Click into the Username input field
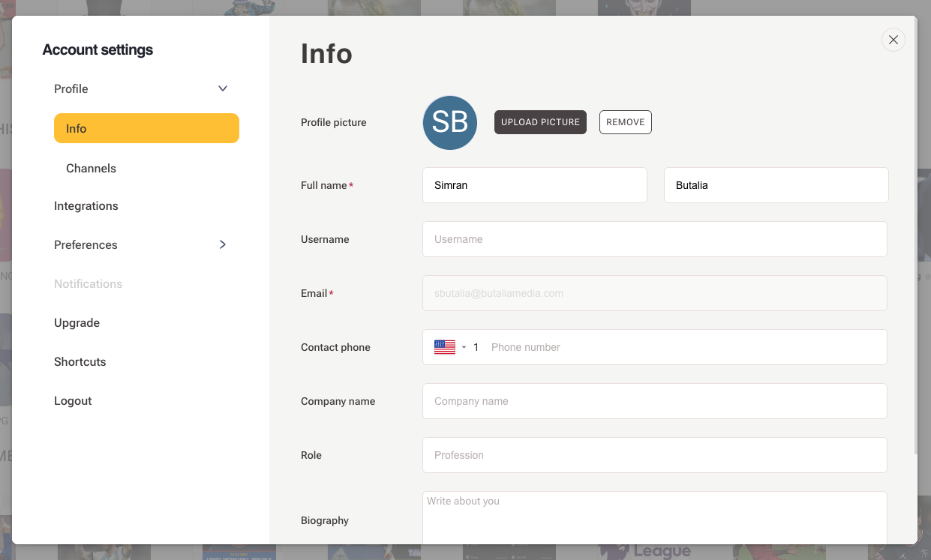This screenshot has width=931, height=560. [654, 239]
